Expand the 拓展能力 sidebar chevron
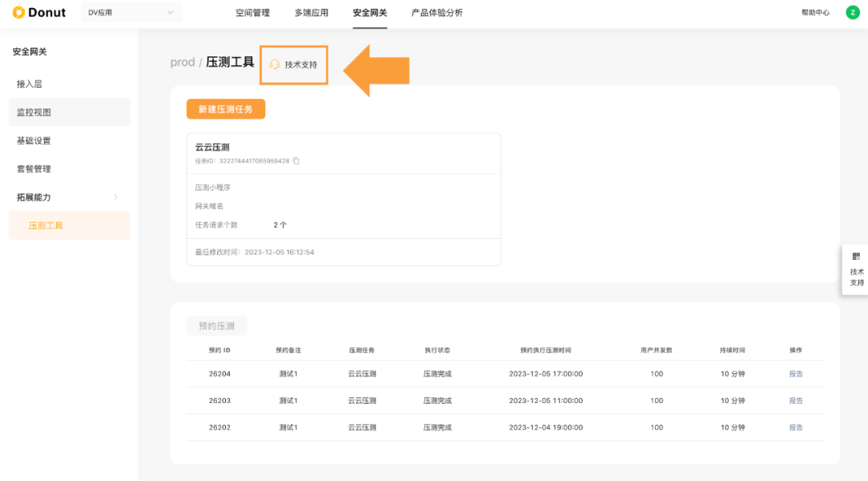The width and height of the screenshot is (868, 481). point(116,197)
